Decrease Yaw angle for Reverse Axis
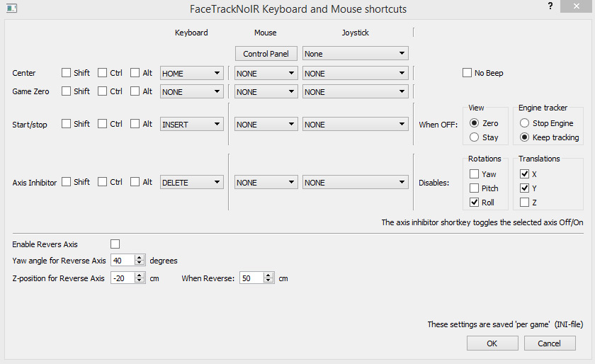The width and height of the screenshot is (595, 364). click(140, 263)
